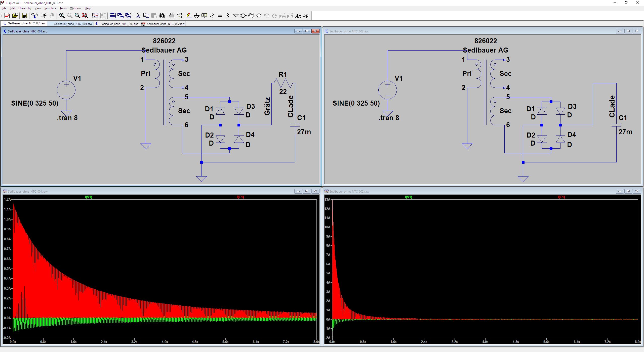Click SINE(0 325 50) text in 002 schematic
Image resolution: width=644 pixels, height=352 pixels.
point(356,103)
